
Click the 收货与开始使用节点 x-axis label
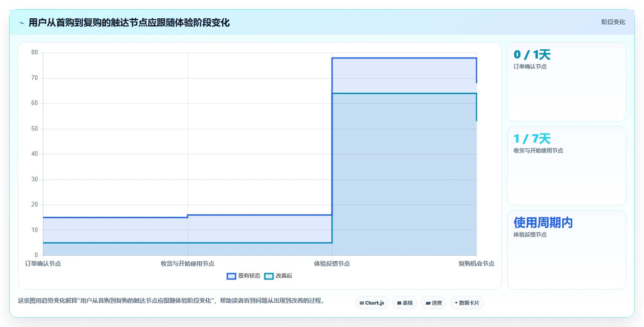click(188, 264)
